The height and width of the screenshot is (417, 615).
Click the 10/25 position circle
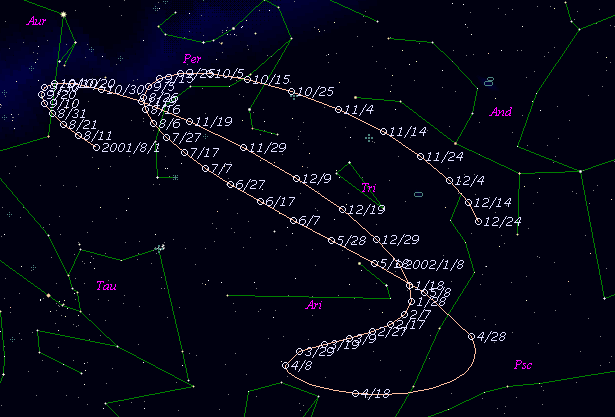292,92
